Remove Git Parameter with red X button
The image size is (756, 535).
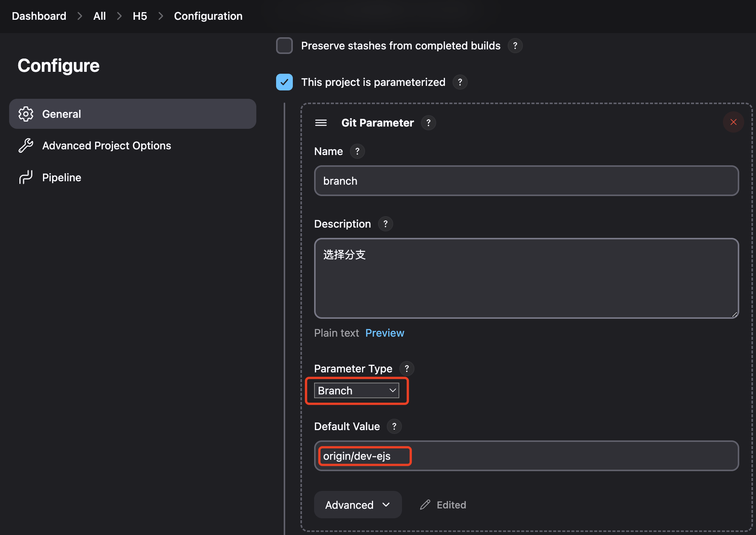[x=733, y=122]
